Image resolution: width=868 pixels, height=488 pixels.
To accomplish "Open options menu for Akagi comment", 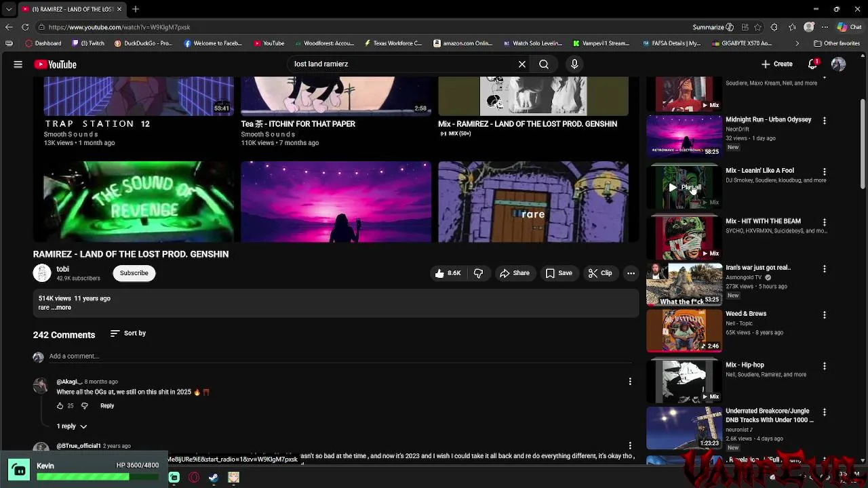I will [630, 382].
